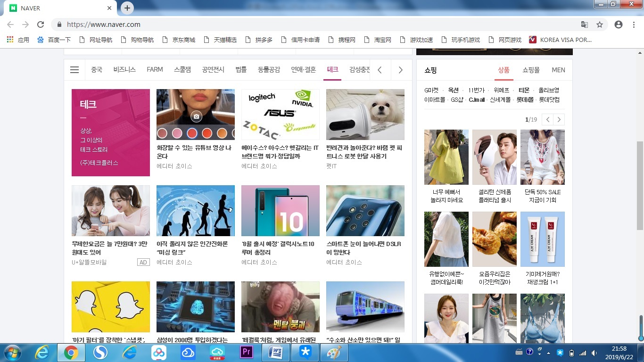Select the MEN shopping tab
Screen dimensions: 644x362
[558, 70]
